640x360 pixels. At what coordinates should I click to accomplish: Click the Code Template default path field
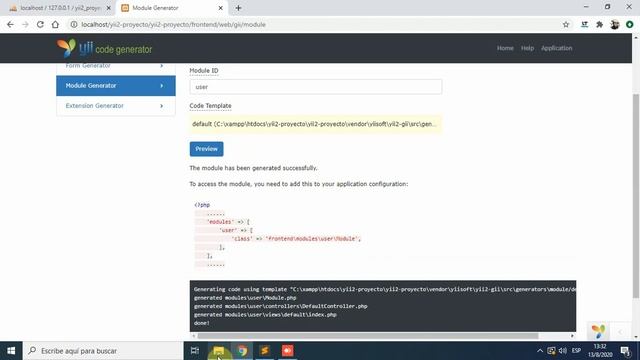point(316,124)
